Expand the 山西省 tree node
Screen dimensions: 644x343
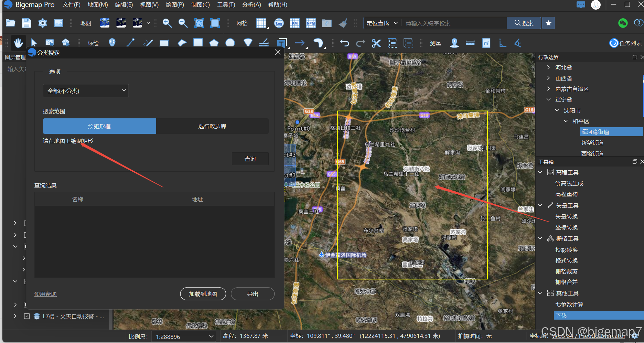tap(548, 78)
